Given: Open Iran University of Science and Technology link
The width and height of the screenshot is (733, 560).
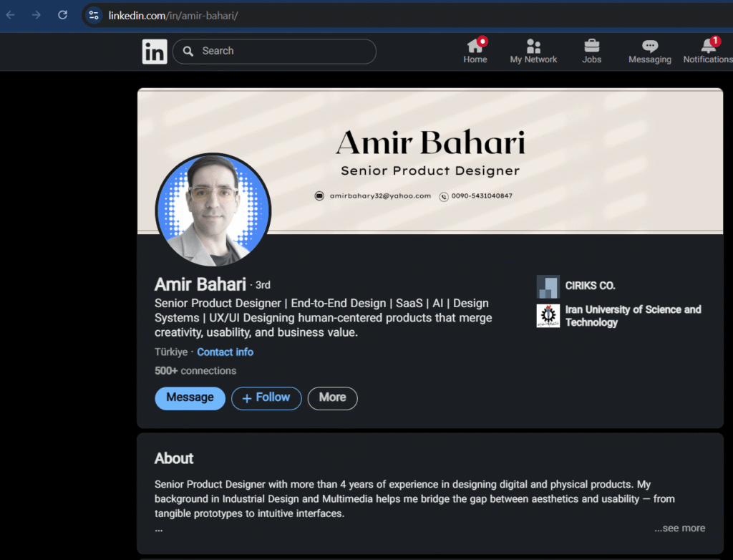Looking at the screenshot, I should 633,316.
